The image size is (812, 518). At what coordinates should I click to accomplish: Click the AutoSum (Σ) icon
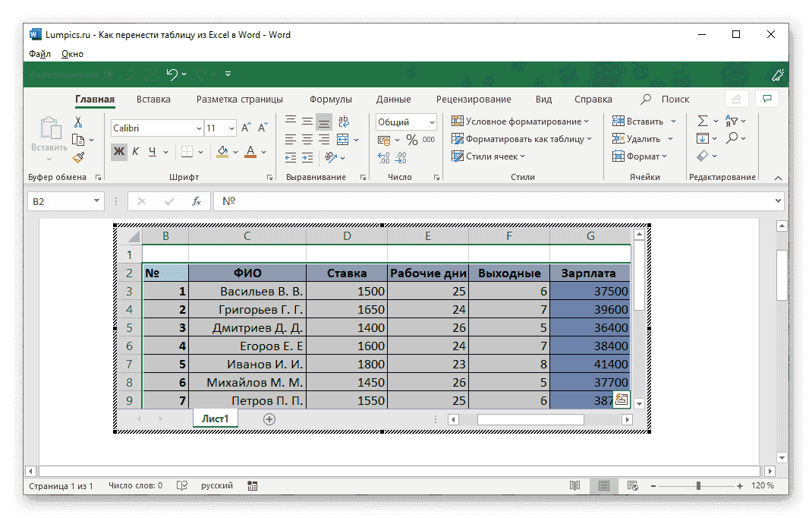coord(703,120)
